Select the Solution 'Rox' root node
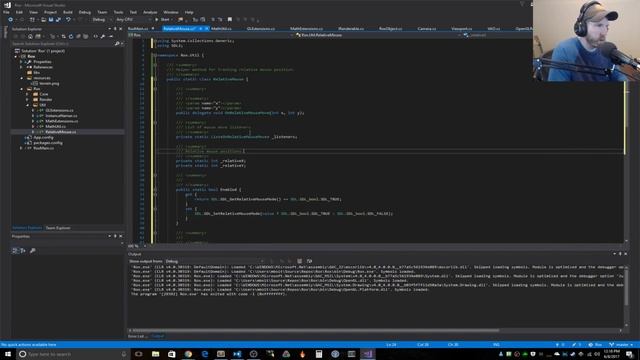This screenshot has height=360, width=640. [x=43, y=51]
